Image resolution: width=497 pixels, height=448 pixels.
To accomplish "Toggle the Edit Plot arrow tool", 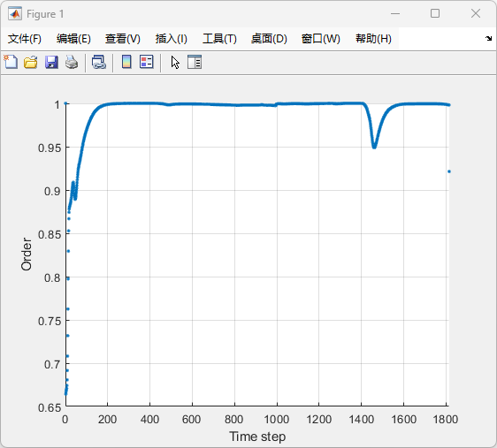I will pos(175,62).
